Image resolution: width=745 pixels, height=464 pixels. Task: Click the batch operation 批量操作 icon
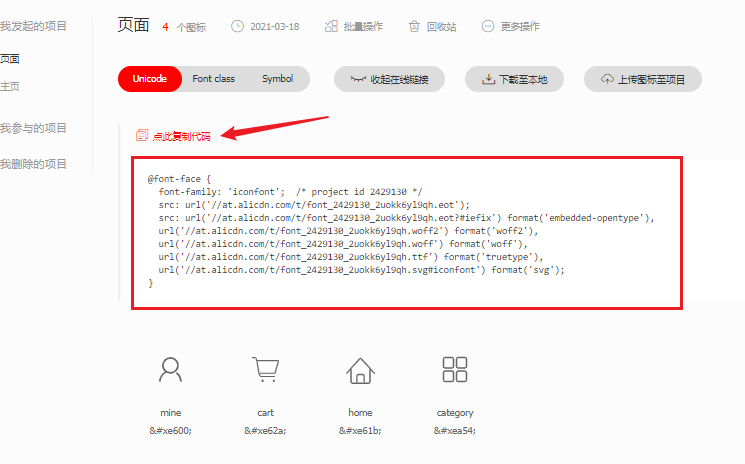click(x=331, y=26)
